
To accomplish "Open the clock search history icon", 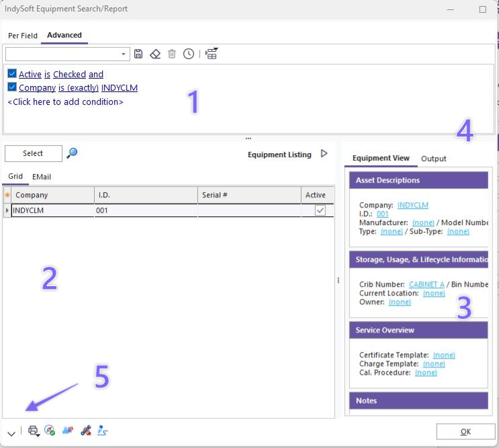I will point(189,54).
